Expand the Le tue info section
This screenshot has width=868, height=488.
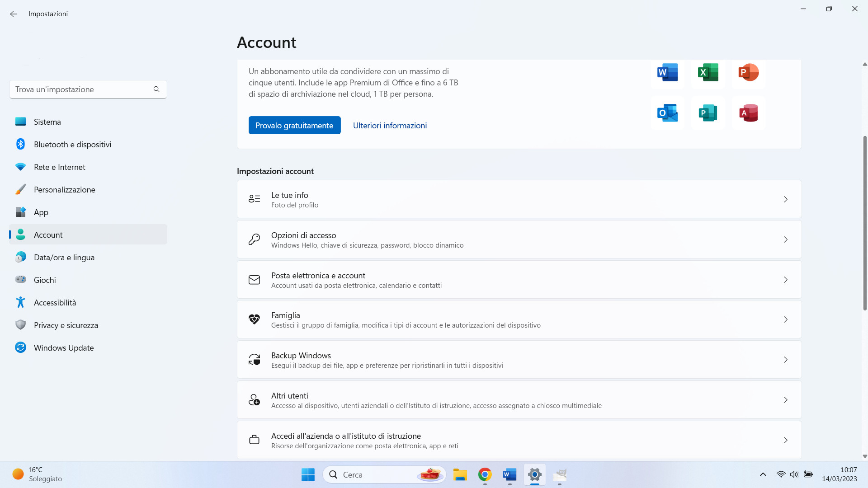pos(519,199)
